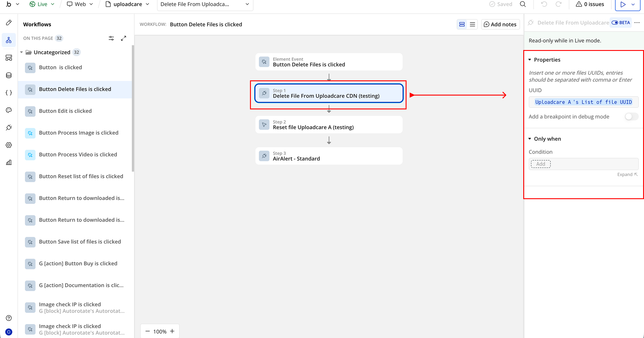Click zoom in plus button
Screen dimensions: 644x338
(x=172, y=331)
